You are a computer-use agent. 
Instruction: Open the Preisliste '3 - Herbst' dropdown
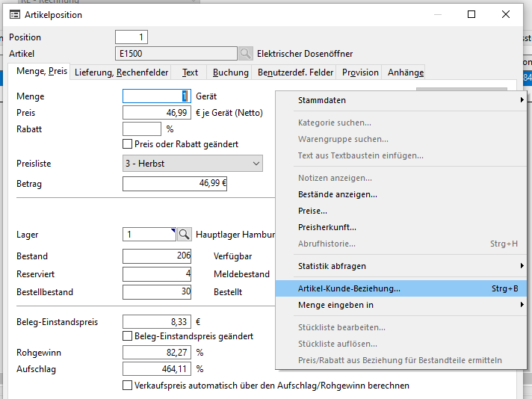(x=256, y=164)
